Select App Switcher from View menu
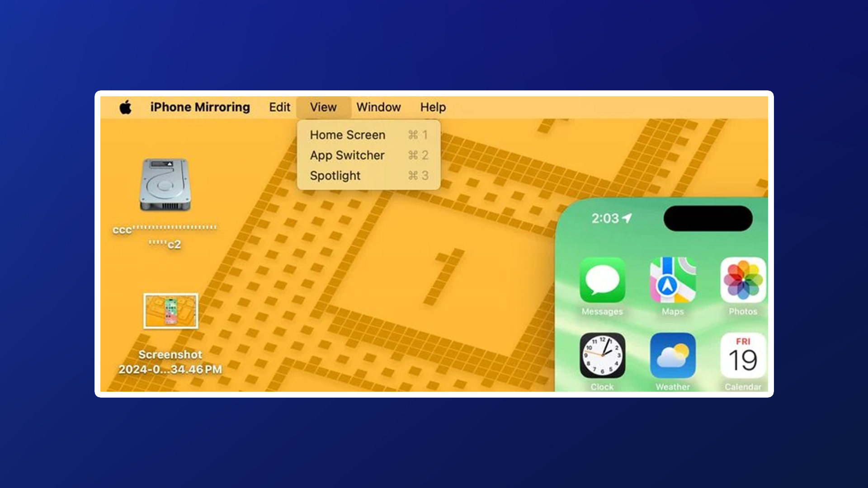 pos(349,155)
